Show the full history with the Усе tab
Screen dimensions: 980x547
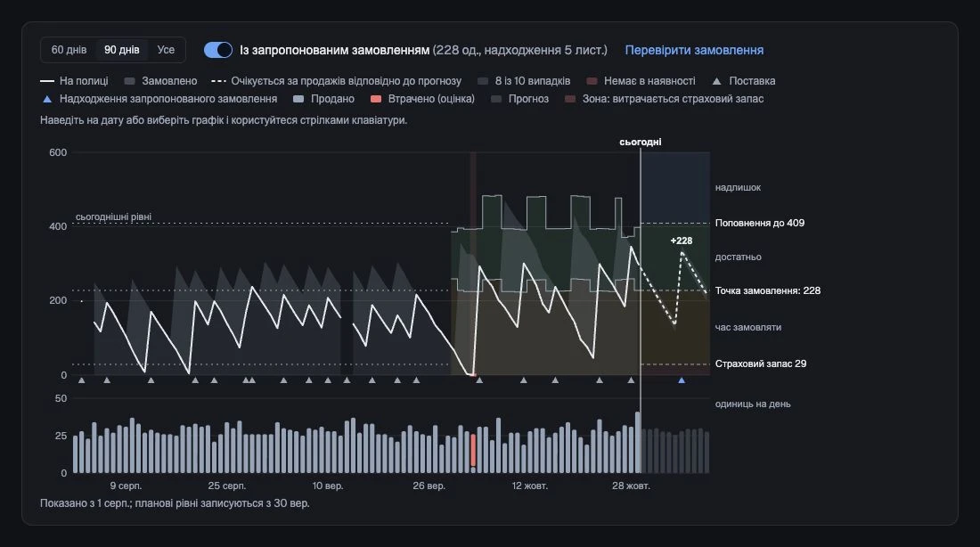(x=166, y=50)
